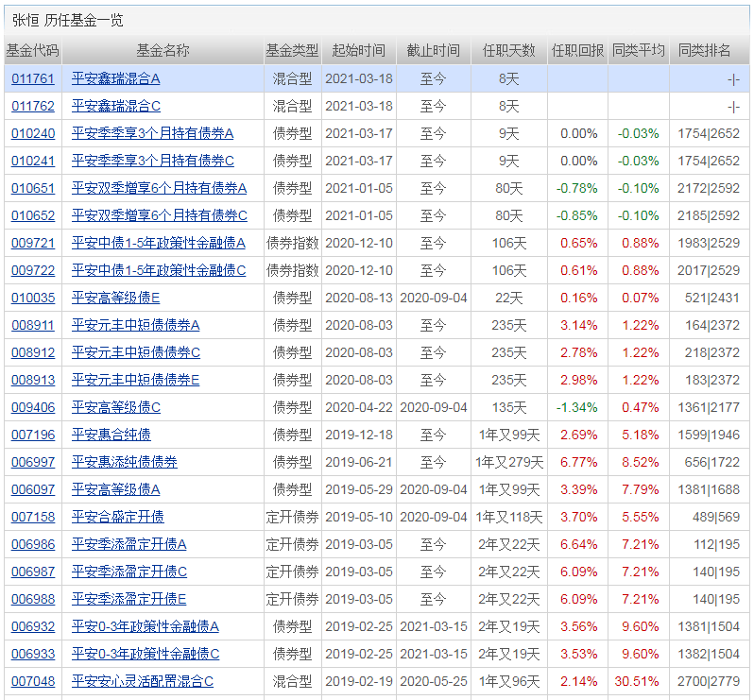Open fund code link 006988
The height and width of the screenshot is (700, 754).
pos(33,600)
